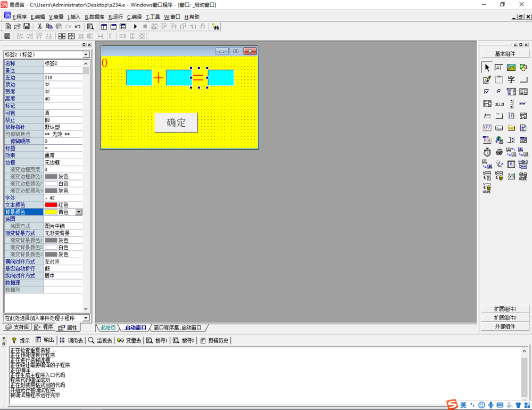Click the 横向对齐方式 value 左对齐
532x410 pixels.
point(63,261)
